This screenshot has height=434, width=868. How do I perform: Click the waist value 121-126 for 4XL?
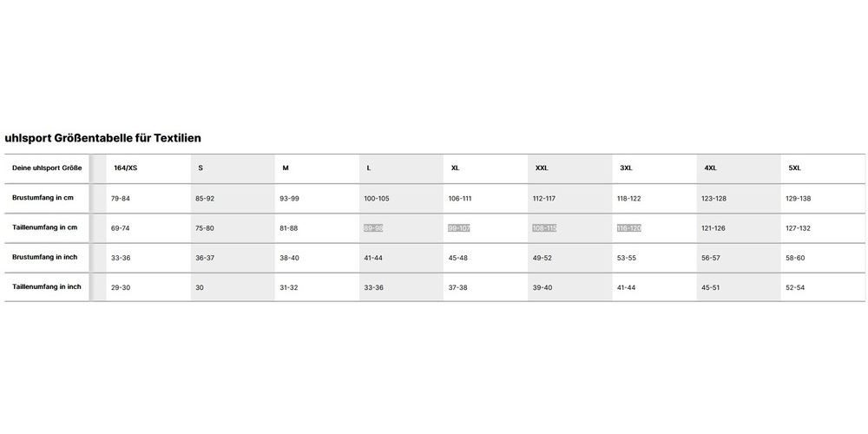(x=713, y=228)
